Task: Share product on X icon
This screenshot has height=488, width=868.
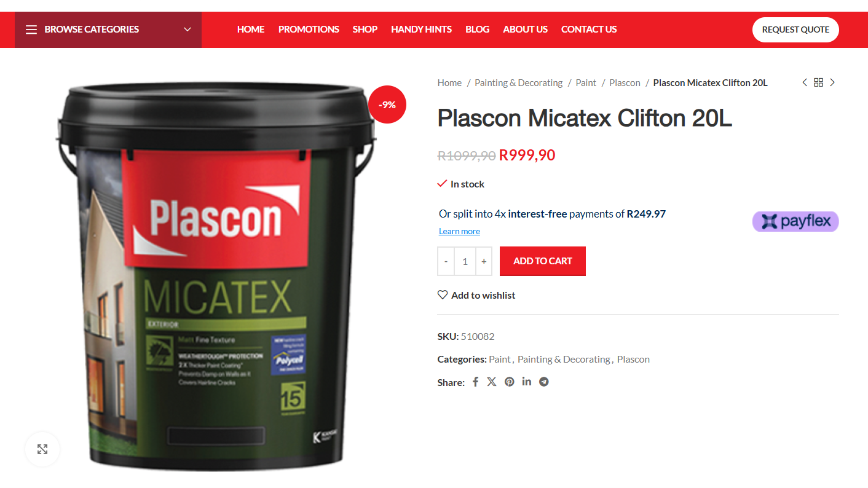Action: click(x=492, y=382)
